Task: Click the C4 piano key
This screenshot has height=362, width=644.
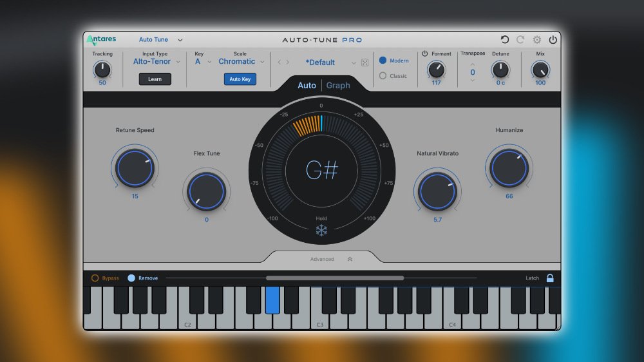Action: [x=452, y=321]
